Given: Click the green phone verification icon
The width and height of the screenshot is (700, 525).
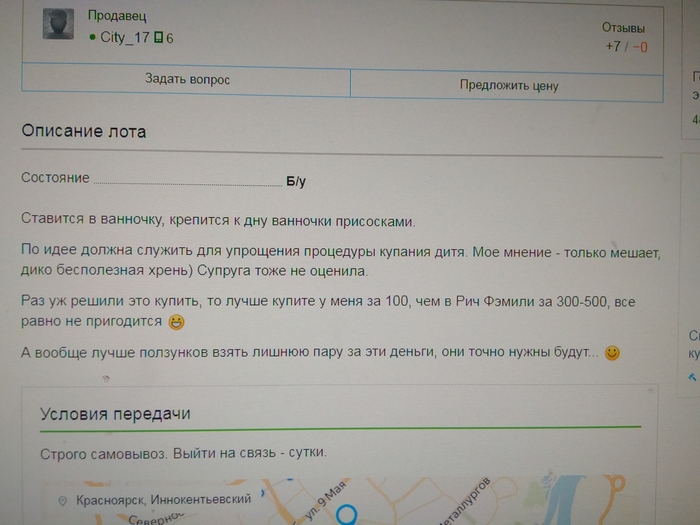Looking at the screenshot, I should tap(158, 38).
